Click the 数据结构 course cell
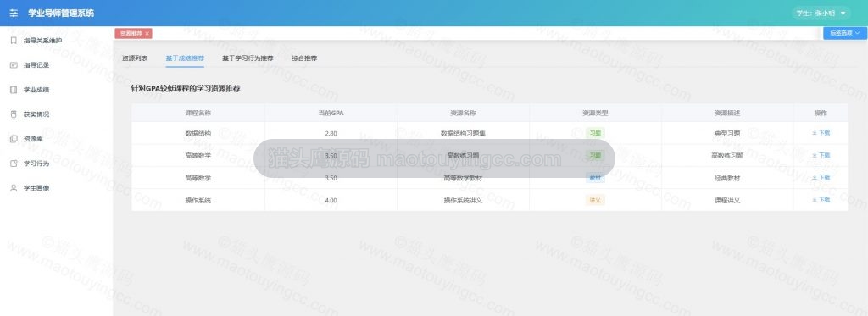 pyautogui.click(x=198, y=133)
